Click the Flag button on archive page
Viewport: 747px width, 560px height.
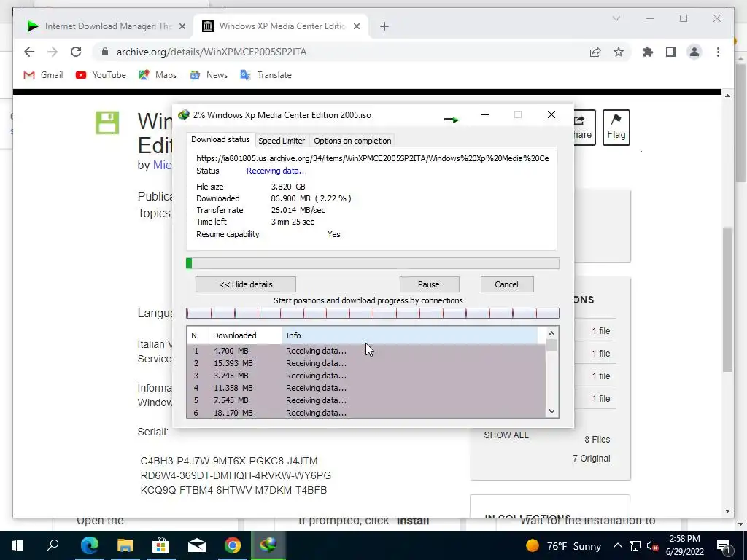(x=616, y=127)
